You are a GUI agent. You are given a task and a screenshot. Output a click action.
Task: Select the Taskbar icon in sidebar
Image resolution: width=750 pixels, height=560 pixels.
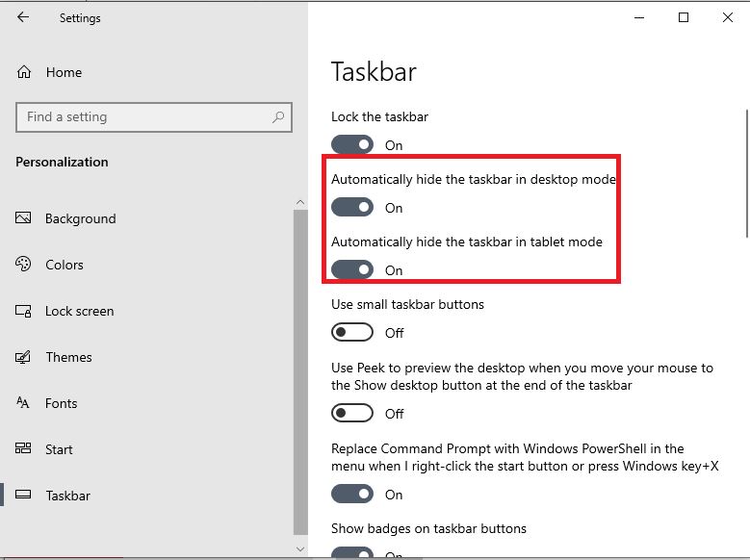[23, 495]
